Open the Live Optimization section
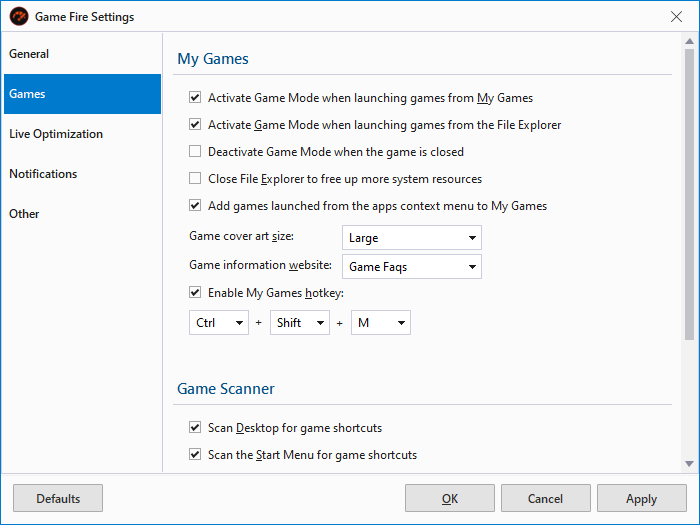Screen dimensions: 700x525 coord(80,134)
